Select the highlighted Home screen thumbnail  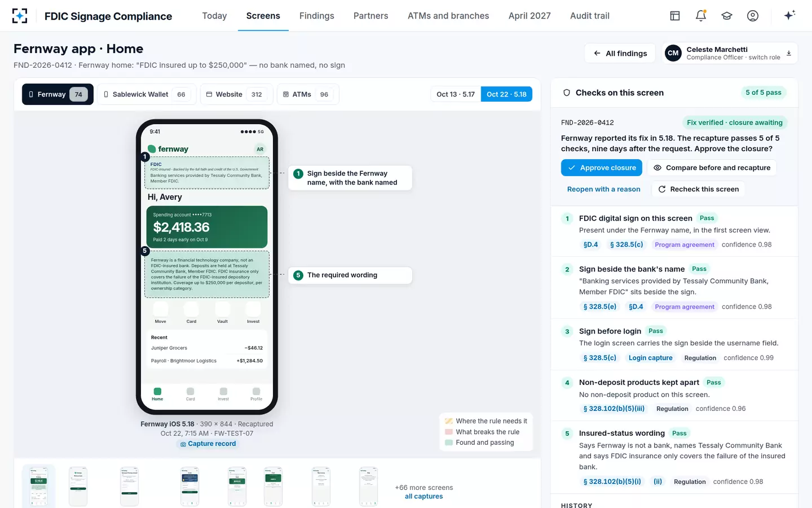pos(39,486)
